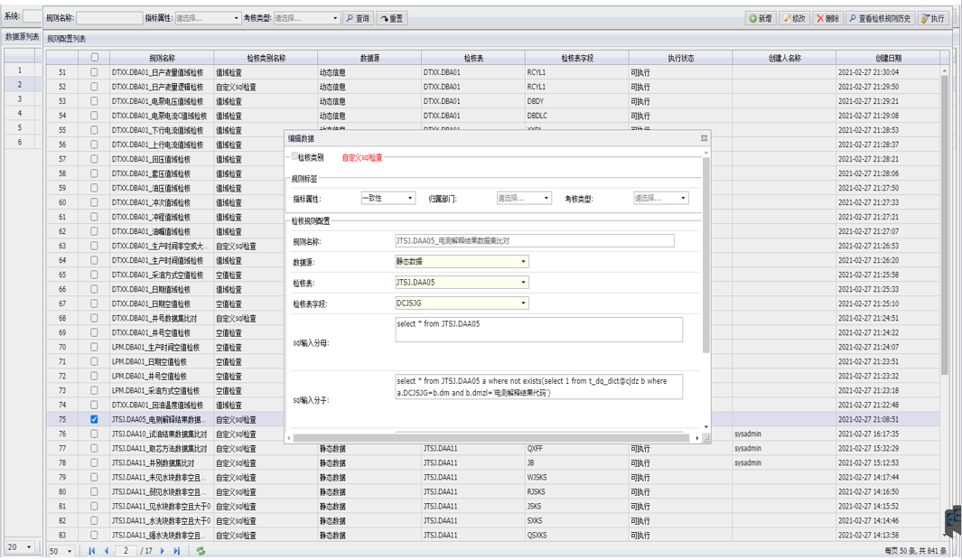Select rule DTXX.DBA01_井号数据集比对
The image size is (962, 560).
pos(154,318)
